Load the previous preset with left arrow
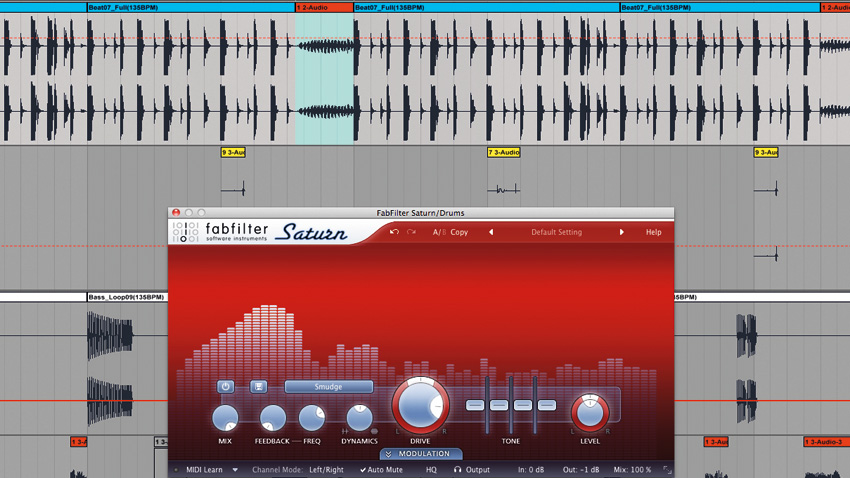The width and height of the screenshot is (850, 478). tap(491, 232)
